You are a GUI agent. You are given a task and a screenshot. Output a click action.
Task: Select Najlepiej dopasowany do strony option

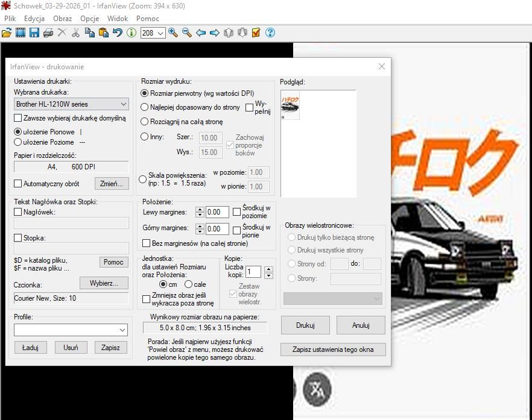145,107
